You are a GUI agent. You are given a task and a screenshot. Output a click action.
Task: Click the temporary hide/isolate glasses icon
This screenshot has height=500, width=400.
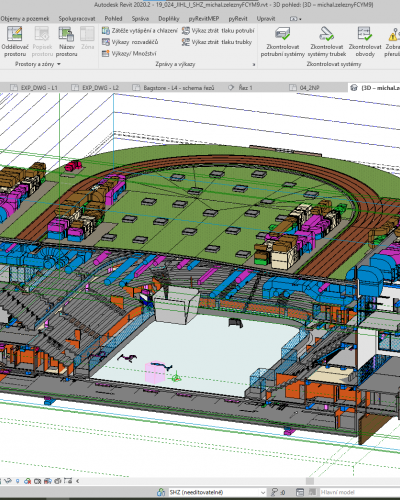click(8, 481)
